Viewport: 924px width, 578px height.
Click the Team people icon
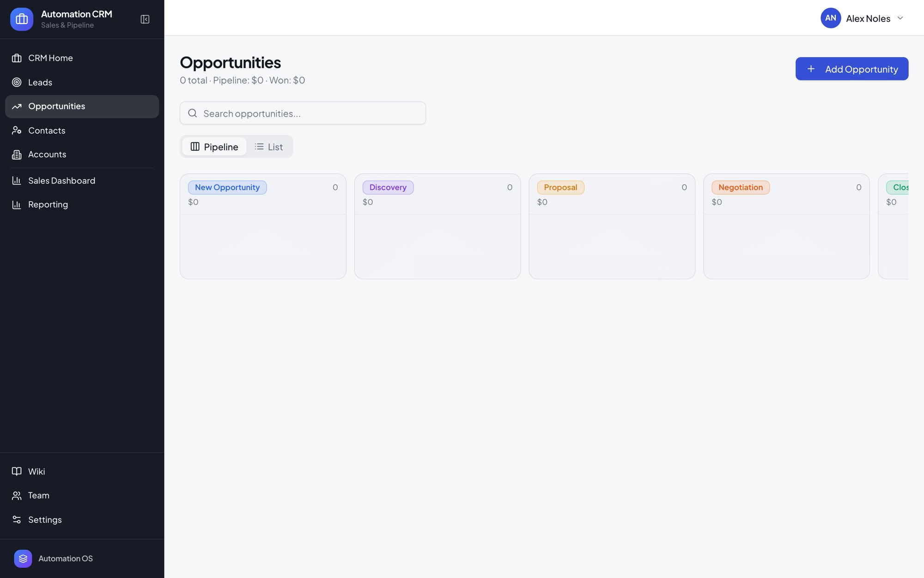click(17, 495)
